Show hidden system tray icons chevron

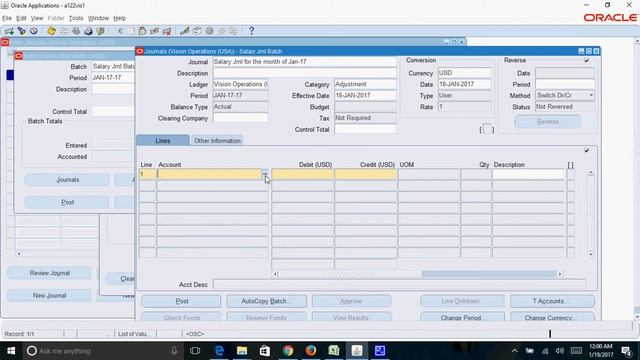pos(515,351)
